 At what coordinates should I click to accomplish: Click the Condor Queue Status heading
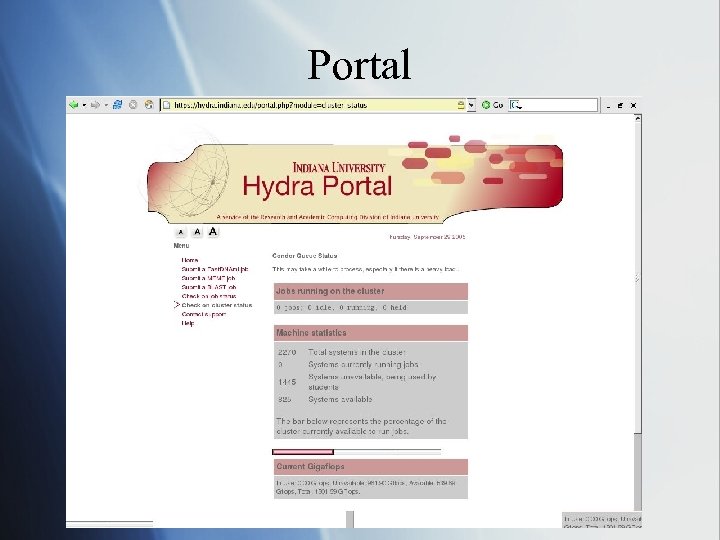point(305,256)
